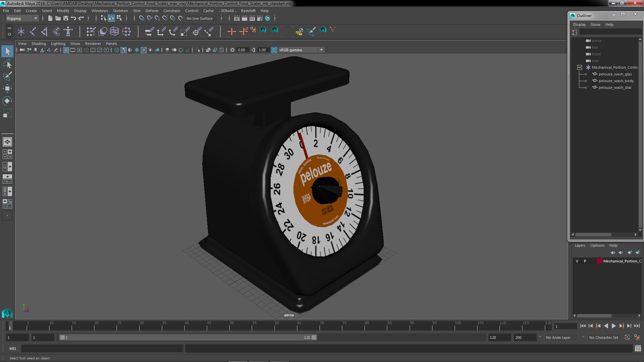The width and height of the screenshot is (644, 362).
Task: Select pelouze_wash_dial in Outliner
Action: point(615,87)
